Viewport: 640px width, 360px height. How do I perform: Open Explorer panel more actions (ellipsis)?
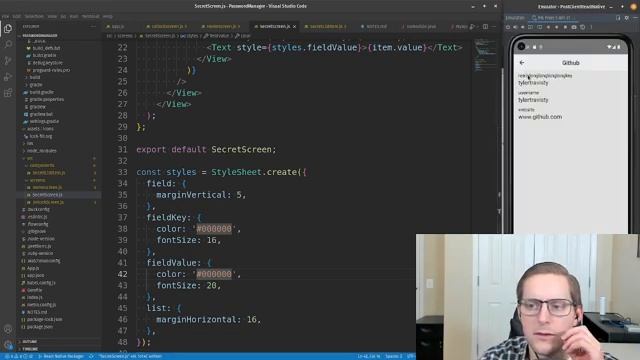[x=93, y=27]
